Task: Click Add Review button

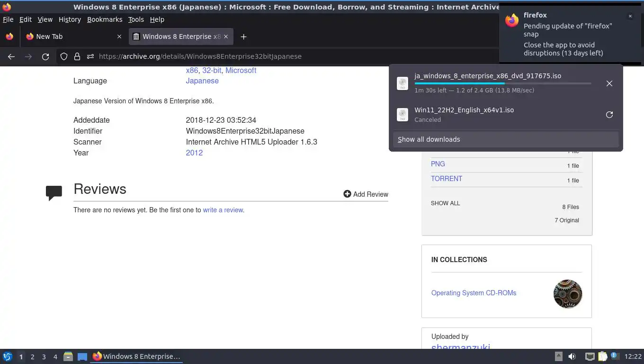Action: 366,194
